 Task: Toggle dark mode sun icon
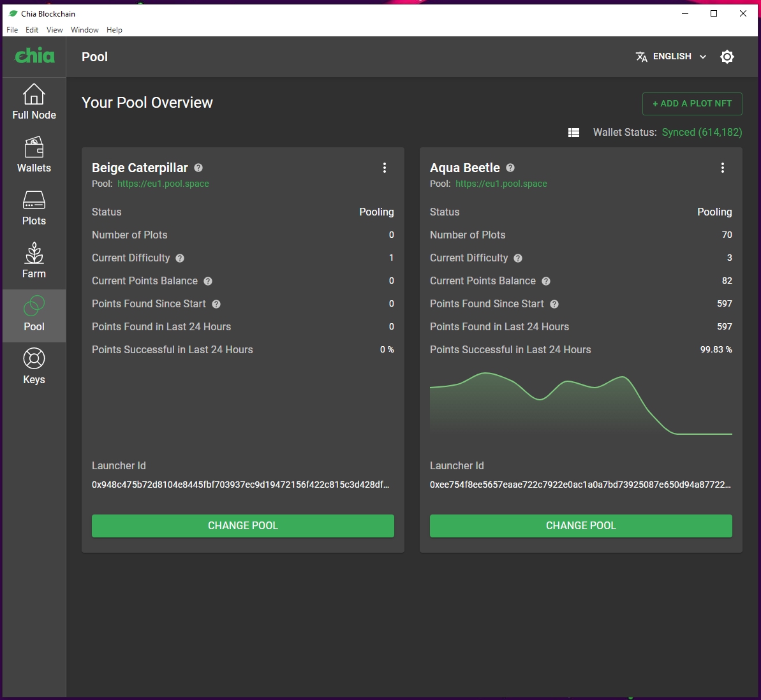click(727, 57)
